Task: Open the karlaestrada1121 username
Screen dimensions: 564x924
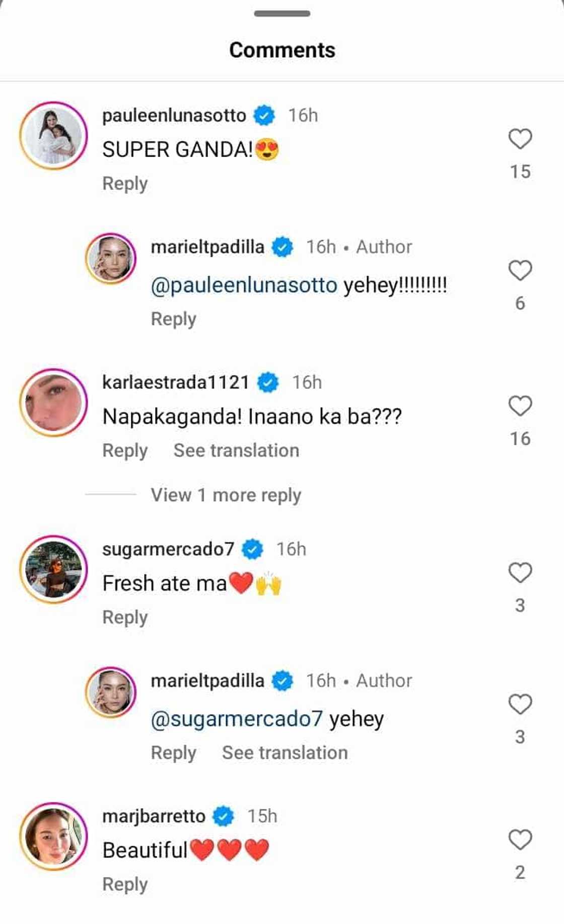Action: pyautogui.click(x=175, y=382)
